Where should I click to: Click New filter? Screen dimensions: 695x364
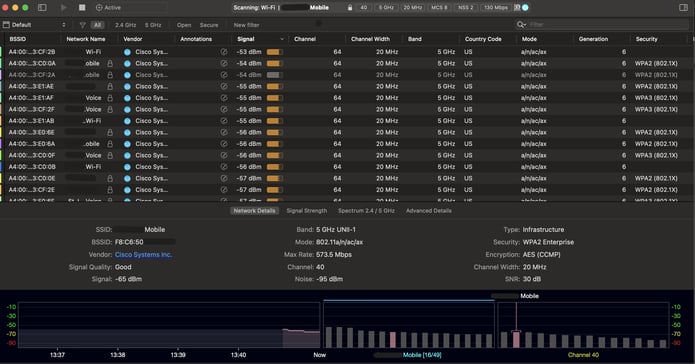[x=246, y=25]
